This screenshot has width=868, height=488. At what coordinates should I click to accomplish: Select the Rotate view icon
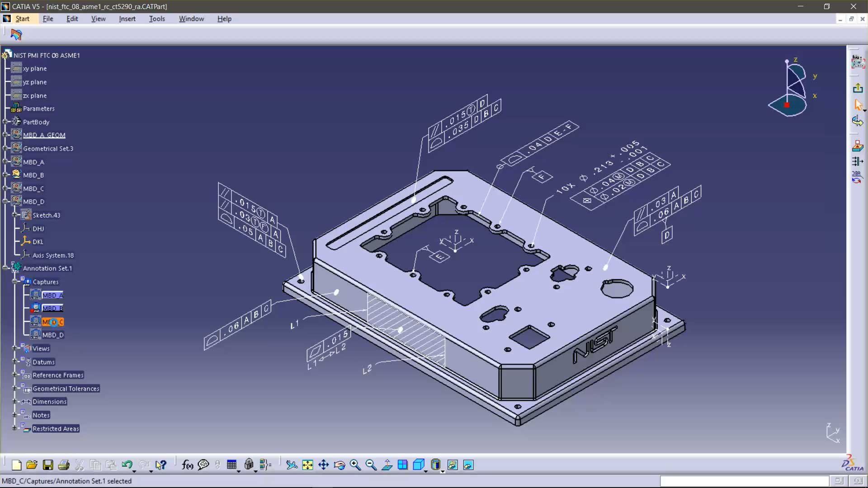[339, 465]
